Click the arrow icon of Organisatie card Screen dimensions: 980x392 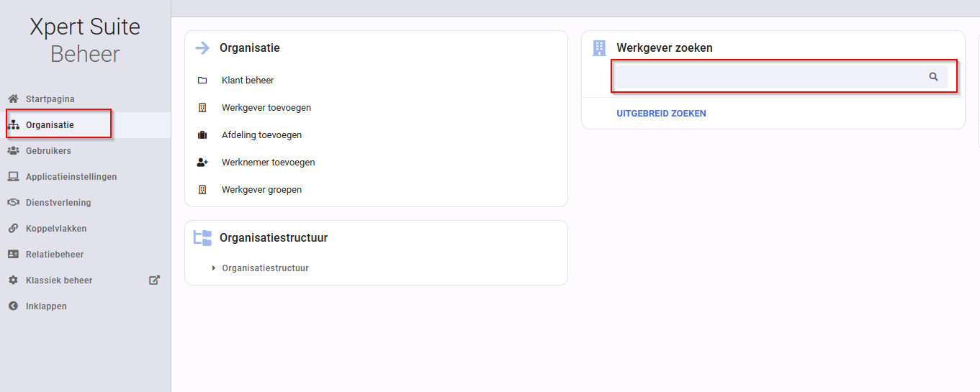click(202, 48)
